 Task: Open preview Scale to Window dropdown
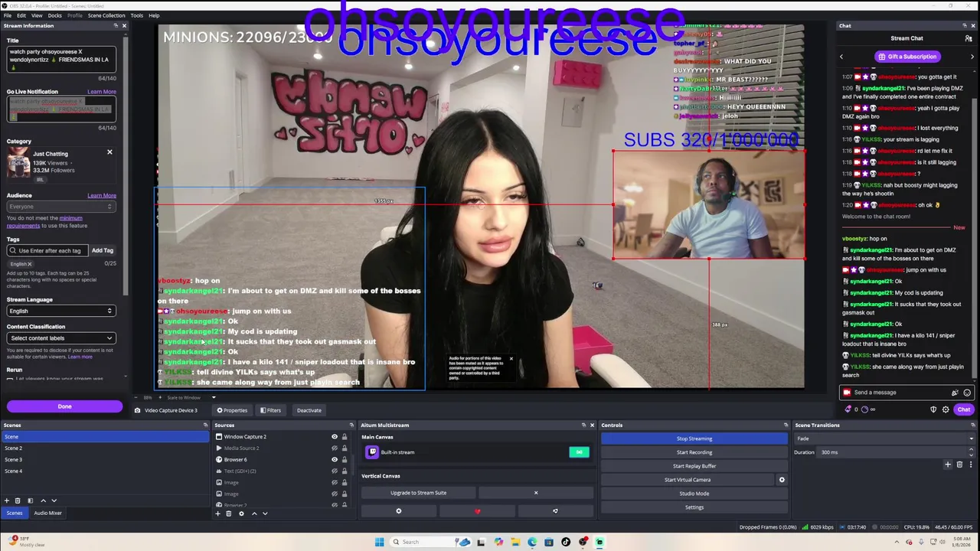191,398
